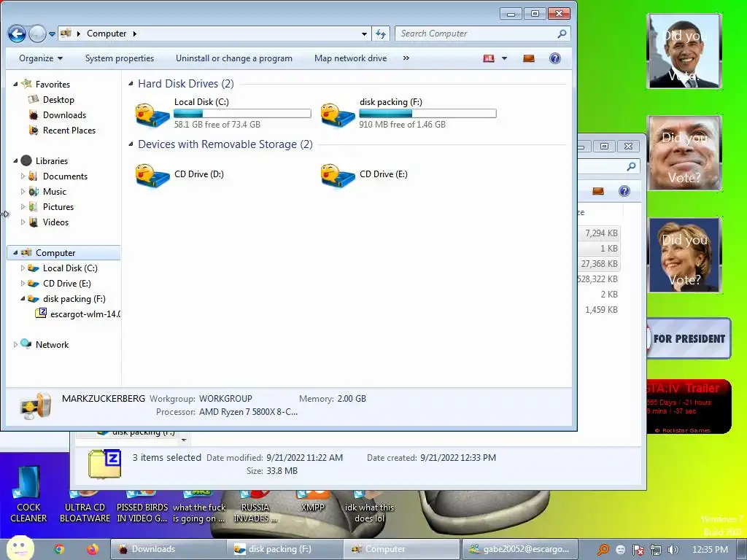The width and height of the screenshot is (747, 560).
Task: Toggle the preview pane button
Action: (x=529, y=58)
